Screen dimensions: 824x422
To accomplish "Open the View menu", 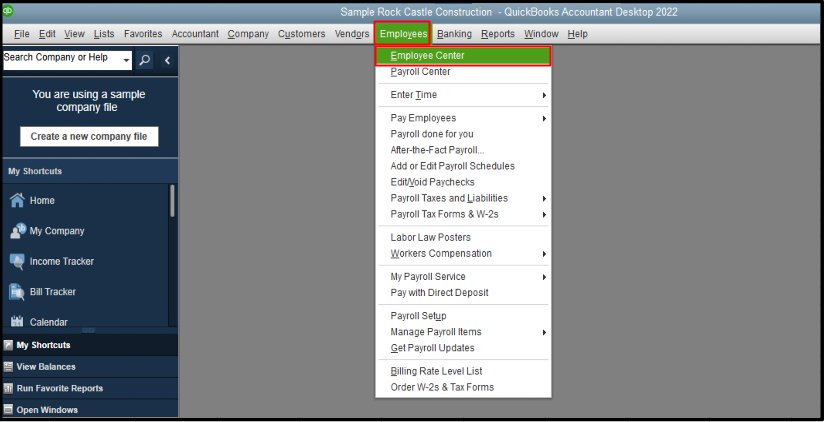I will coord(75,34).
